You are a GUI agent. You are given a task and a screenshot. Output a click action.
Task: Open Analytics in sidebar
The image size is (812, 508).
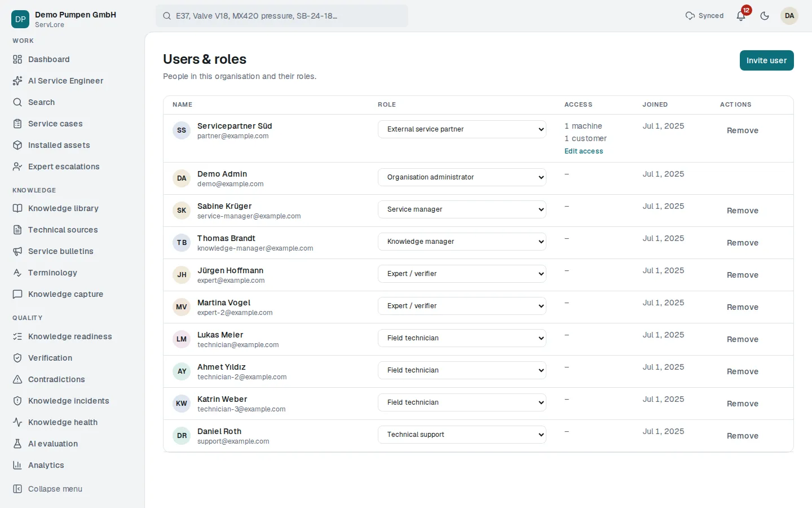[x=72, y=465]
